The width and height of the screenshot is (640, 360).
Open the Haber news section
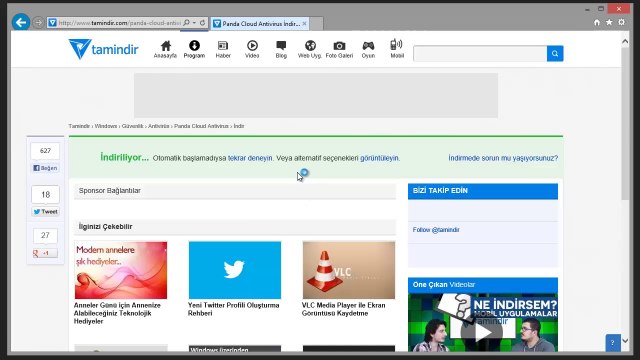[223, 49]
